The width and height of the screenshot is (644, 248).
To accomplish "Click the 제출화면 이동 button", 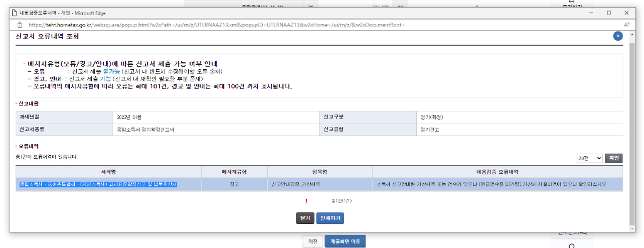I will pos(345,242).
